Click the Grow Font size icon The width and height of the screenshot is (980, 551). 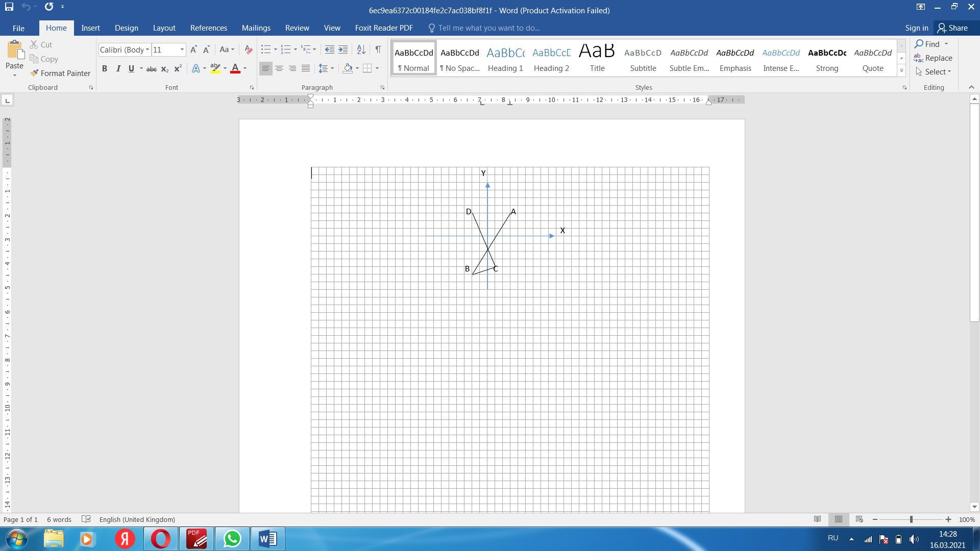(193, 49)
